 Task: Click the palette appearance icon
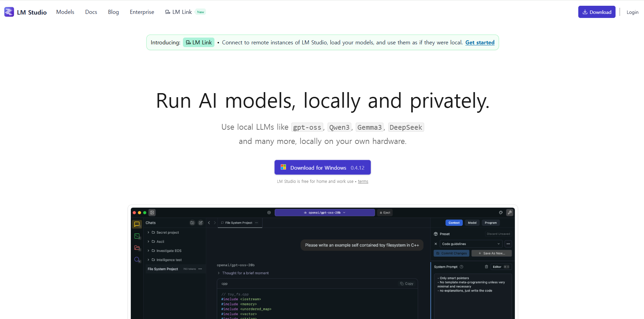point(501,213)
